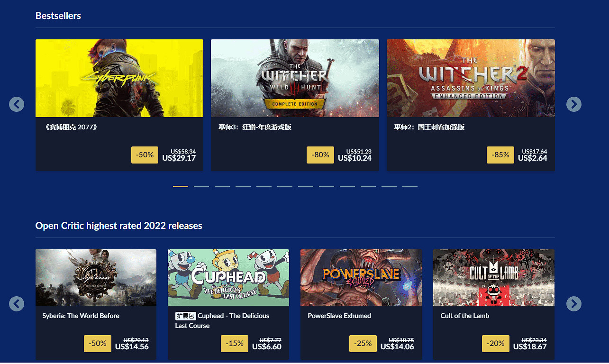Click the -85% discount badge on Witcher 2

tap(500, 155)
